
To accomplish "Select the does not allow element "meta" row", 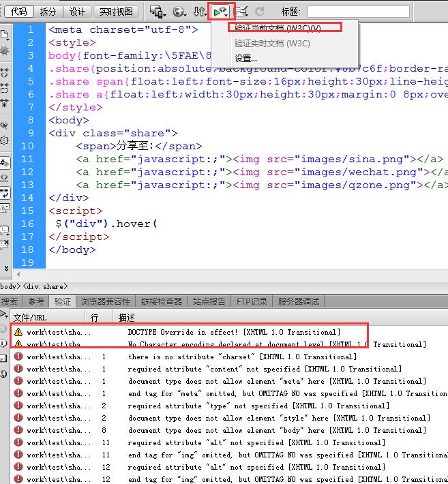I will [229, 381].
